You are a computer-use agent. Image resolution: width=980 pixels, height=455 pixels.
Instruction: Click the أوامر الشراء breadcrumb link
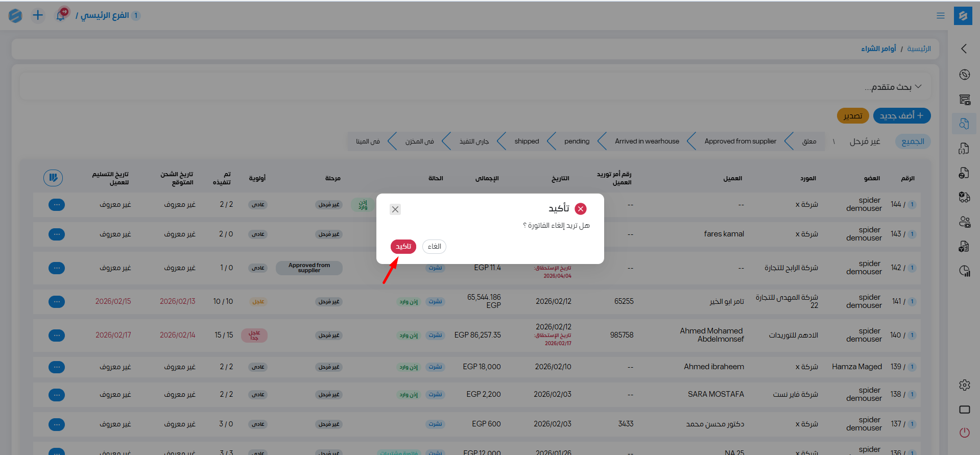pyautogui.click(x=878, y=49)
